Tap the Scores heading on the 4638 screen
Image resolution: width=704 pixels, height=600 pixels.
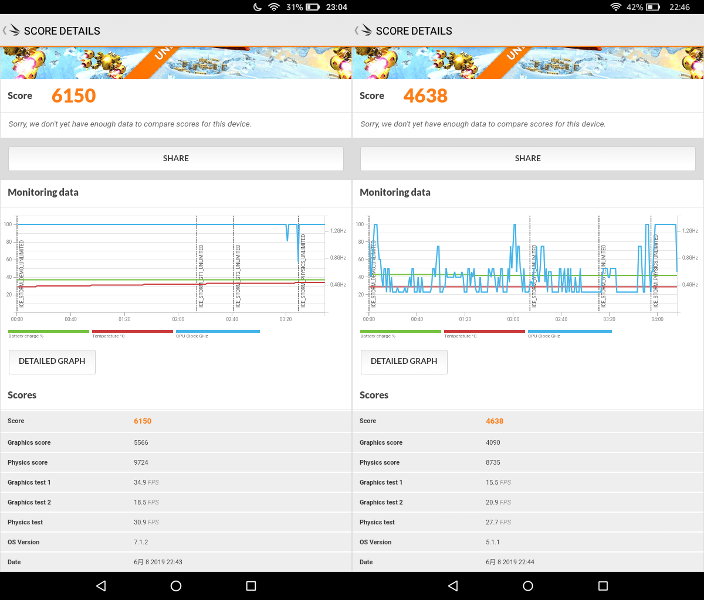[x=374, y=395]
